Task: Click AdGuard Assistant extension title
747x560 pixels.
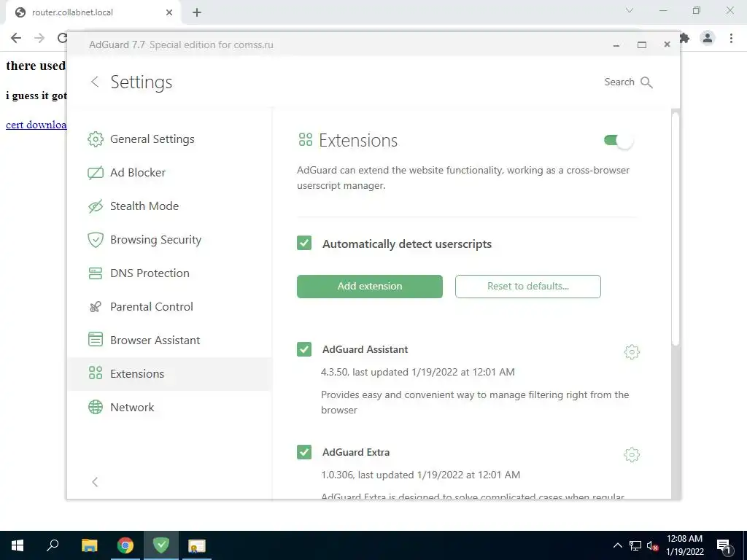Action: [365, 349]
